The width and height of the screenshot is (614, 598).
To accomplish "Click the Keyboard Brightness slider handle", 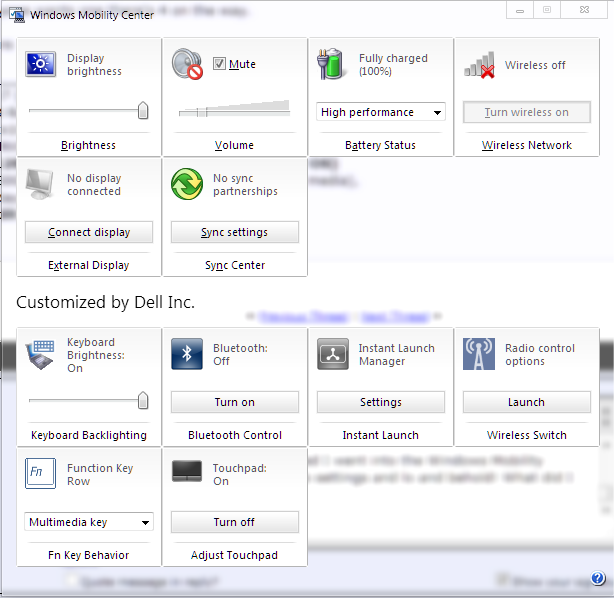I will tap(143, 400).
